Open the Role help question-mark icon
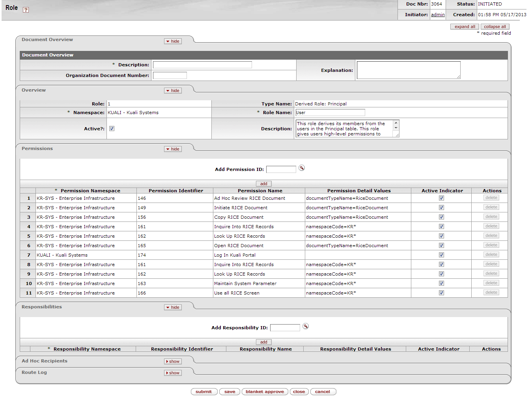Image resolution: width=532 pixels, height=396 pixels. [x=26, y=10]
